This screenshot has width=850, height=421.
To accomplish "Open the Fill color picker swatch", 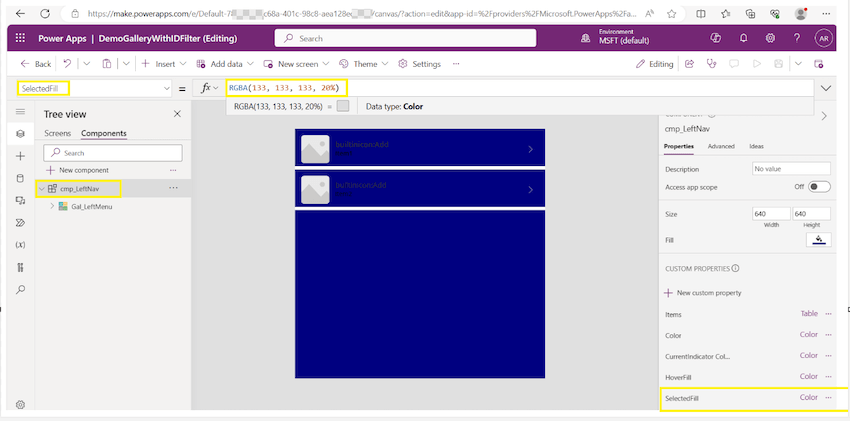I will pos(819,239).
